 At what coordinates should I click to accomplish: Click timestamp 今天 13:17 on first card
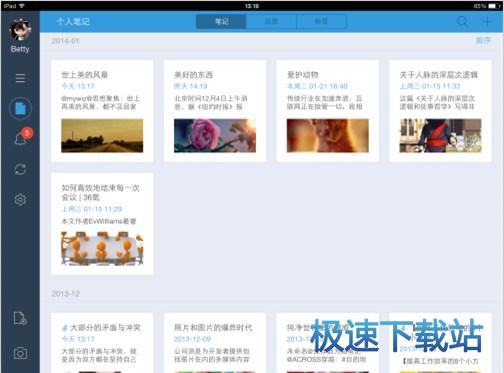[78, 86]
